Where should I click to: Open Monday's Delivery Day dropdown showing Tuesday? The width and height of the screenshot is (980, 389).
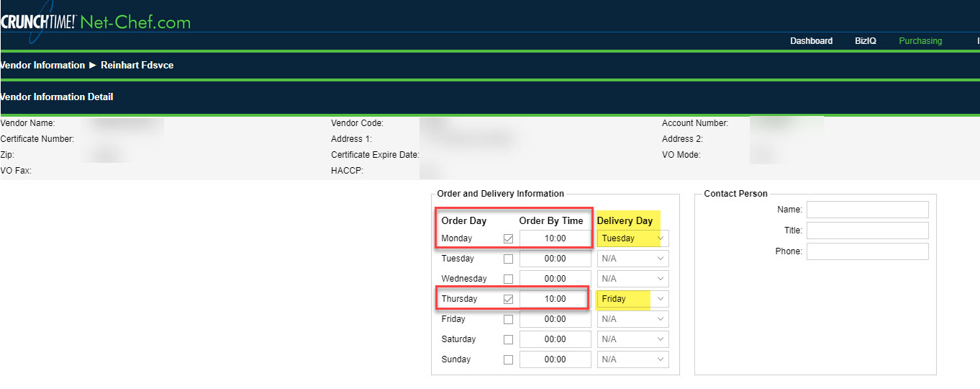632,238
